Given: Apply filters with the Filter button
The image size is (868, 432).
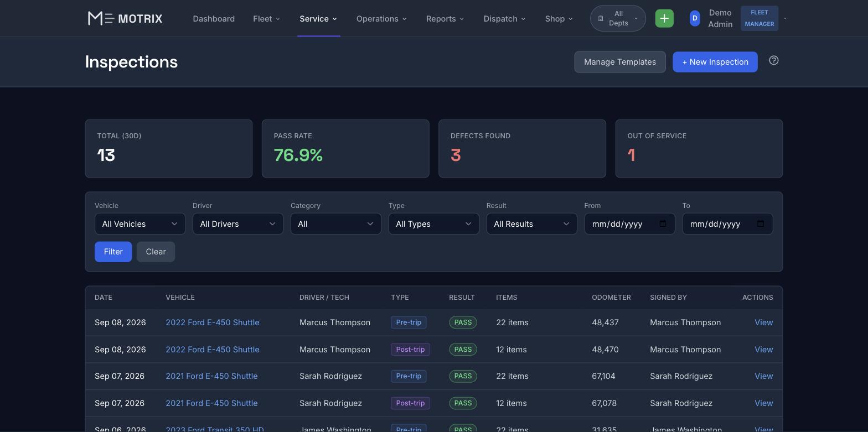Looking at the screenshot, I should pos(113,252).
